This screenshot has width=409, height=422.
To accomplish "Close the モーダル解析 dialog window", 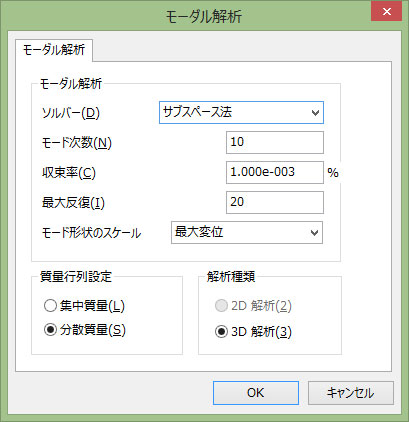I will click(x=386, y=12).
